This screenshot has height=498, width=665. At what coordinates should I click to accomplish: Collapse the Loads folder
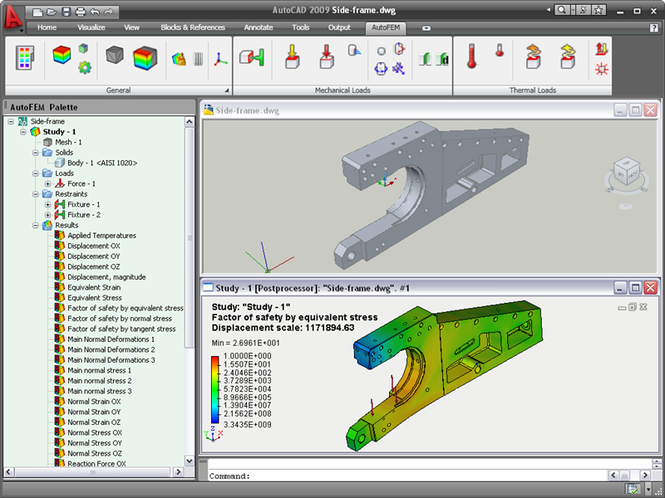36,173
